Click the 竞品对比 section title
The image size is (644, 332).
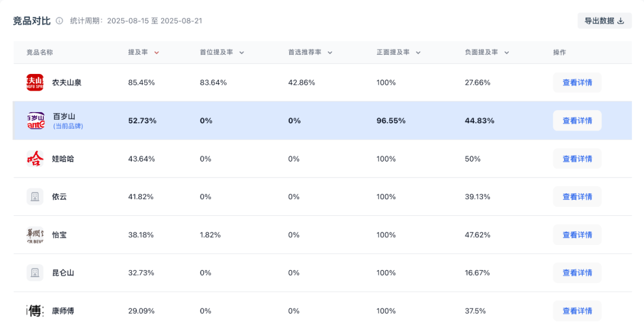point(32,21)
